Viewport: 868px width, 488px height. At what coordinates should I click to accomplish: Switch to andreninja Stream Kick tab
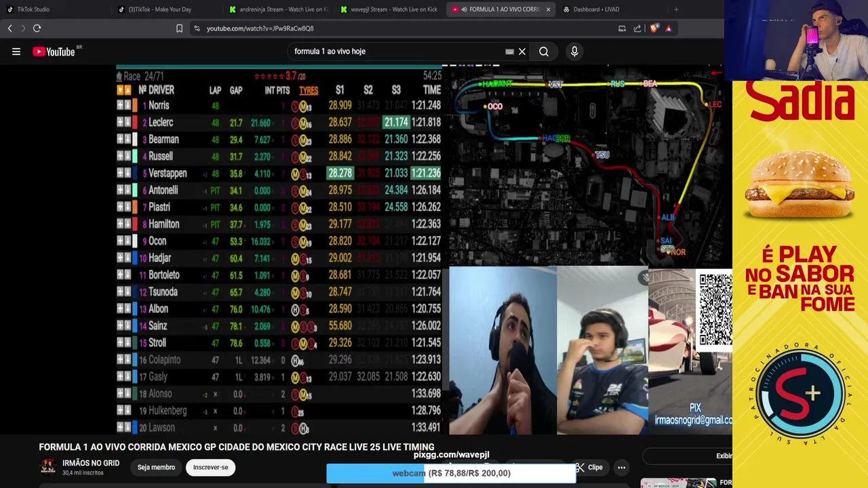[278, 9]
